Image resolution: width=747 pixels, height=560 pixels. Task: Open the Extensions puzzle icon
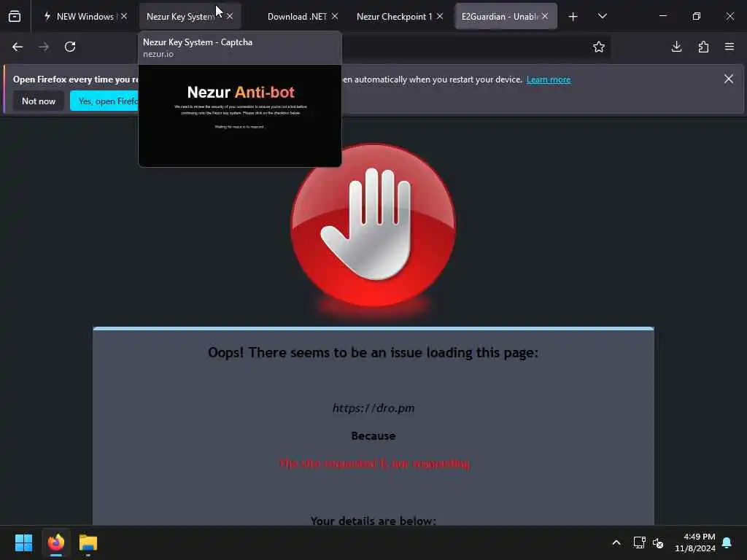pyautogui.click(x=703, y=47)
